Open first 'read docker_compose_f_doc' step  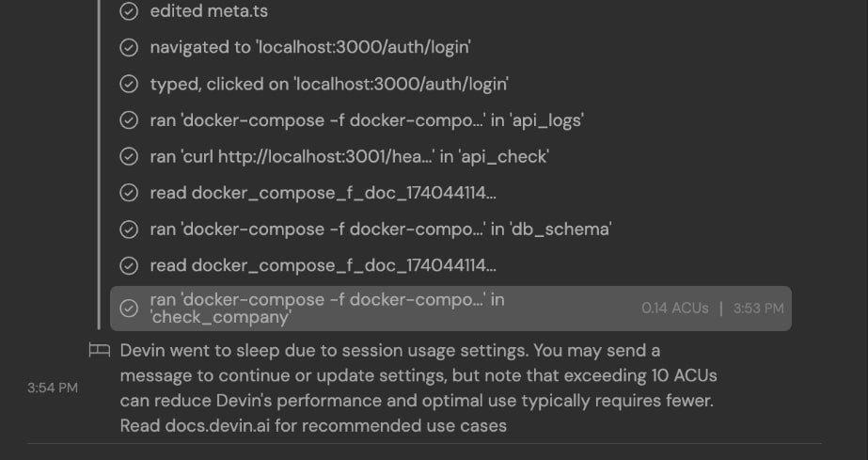pos(323,193)
